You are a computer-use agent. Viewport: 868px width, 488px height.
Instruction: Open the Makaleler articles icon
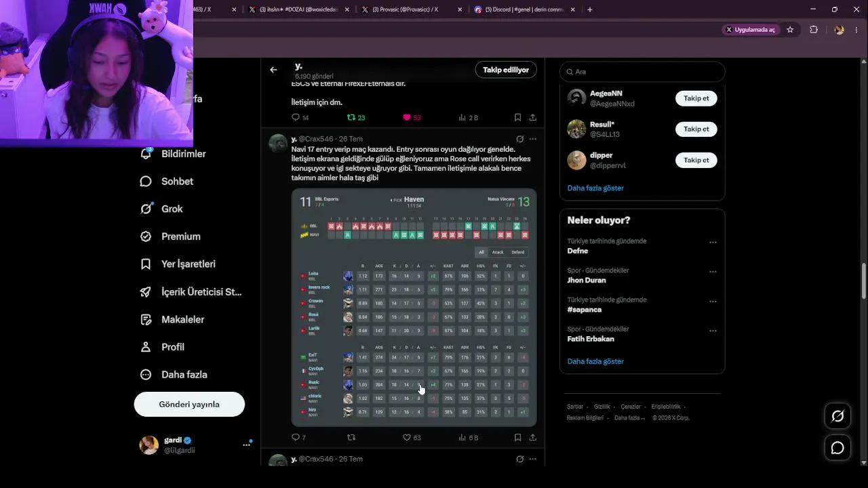point(146,319)
